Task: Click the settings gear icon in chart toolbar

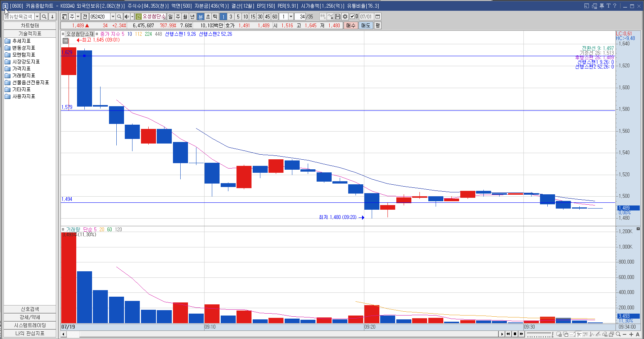Action: (x=345, y=17)
